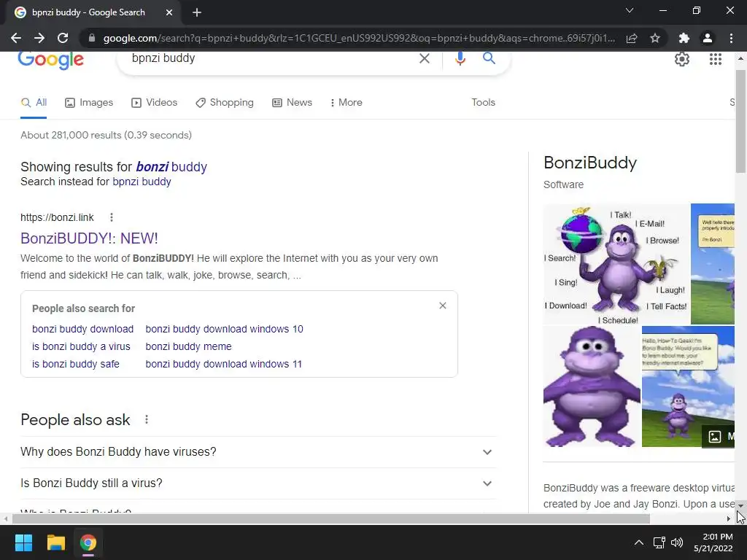Open the How-To Geek Bonzi desktop thumbnail
This screenshot has width=747, height=560.
tap(688, 386)
